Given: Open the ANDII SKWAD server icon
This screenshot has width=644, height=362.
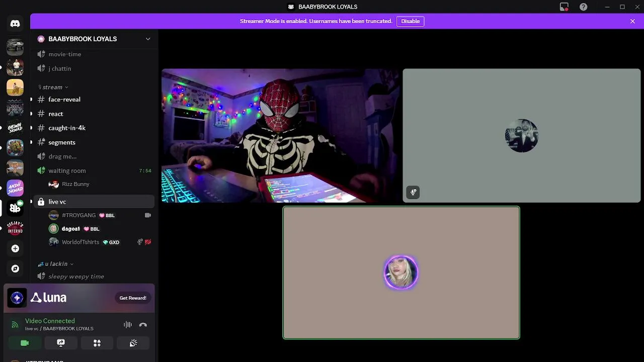Looking at the screenshot, I should (15, 188).
